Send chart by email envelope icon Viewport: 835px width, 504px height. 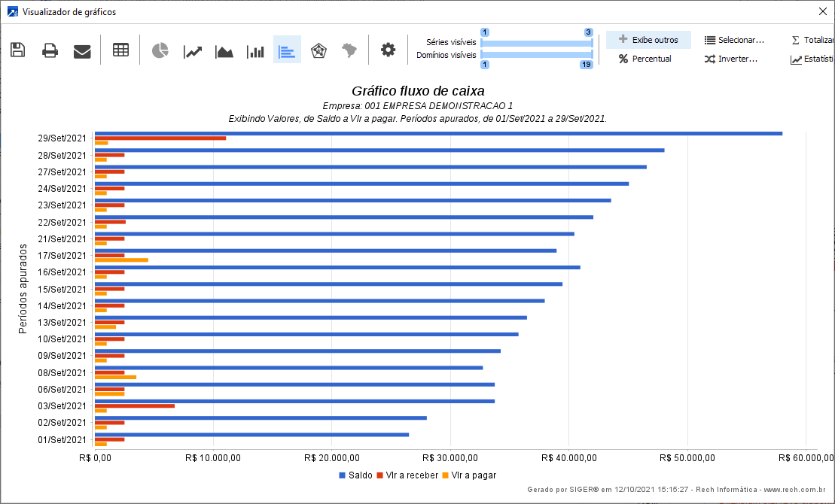(x=82, y=50)
